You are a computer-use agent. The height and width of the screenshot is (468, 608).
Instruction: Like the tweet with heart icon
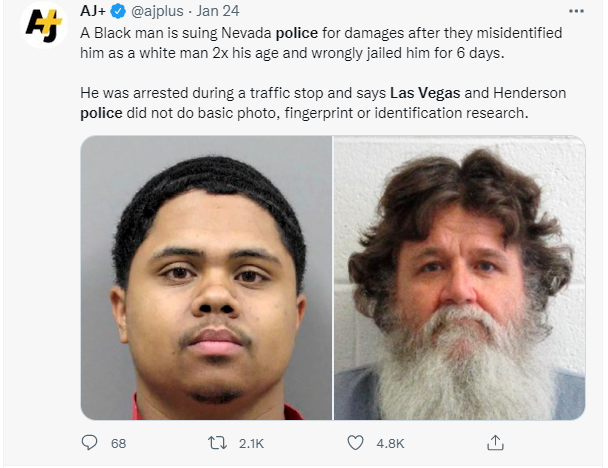(x=355, y=442)
